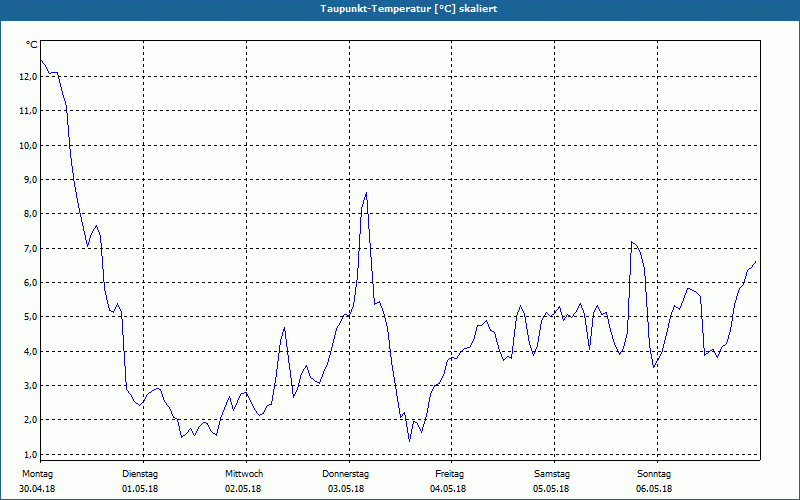Click the Freitag day label
Viewport: 800px width, 500px height.
[449, 474]
